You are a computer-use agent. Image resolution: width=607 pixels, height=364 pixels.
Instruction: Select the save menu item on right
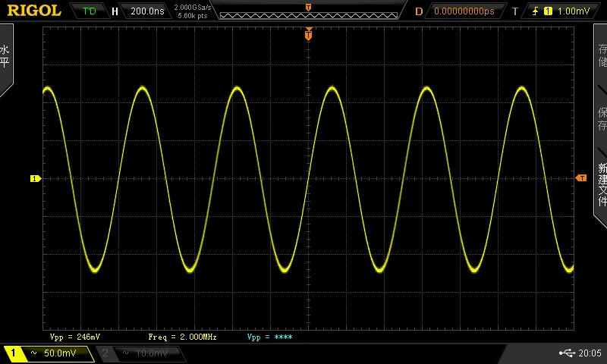click(602, 119)
